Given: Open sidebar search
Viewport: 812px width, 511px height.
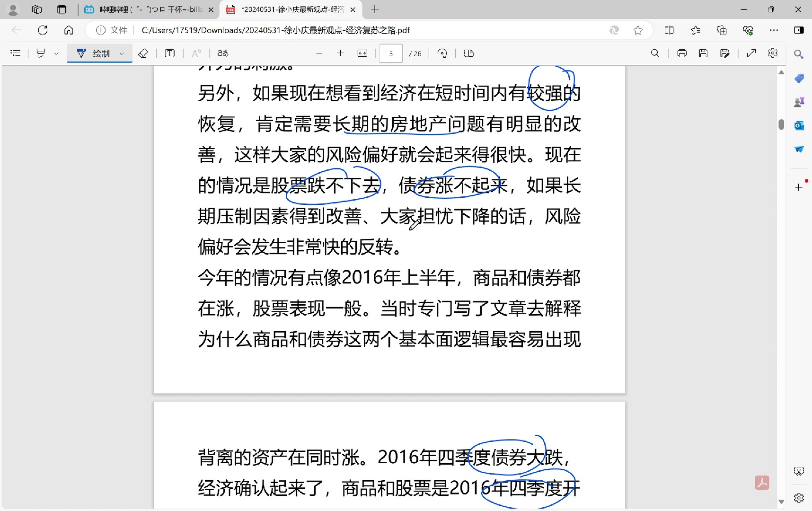Looking at the screenshot, I should pos(799,54).
